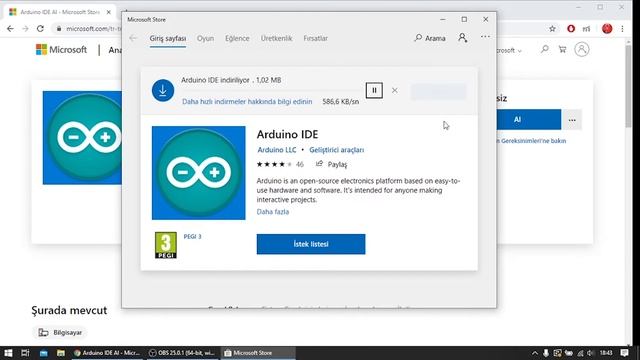The image size is (640, 360).
Task: Click the star rating of Arduino IDE
Action: [x=274, y=164]
